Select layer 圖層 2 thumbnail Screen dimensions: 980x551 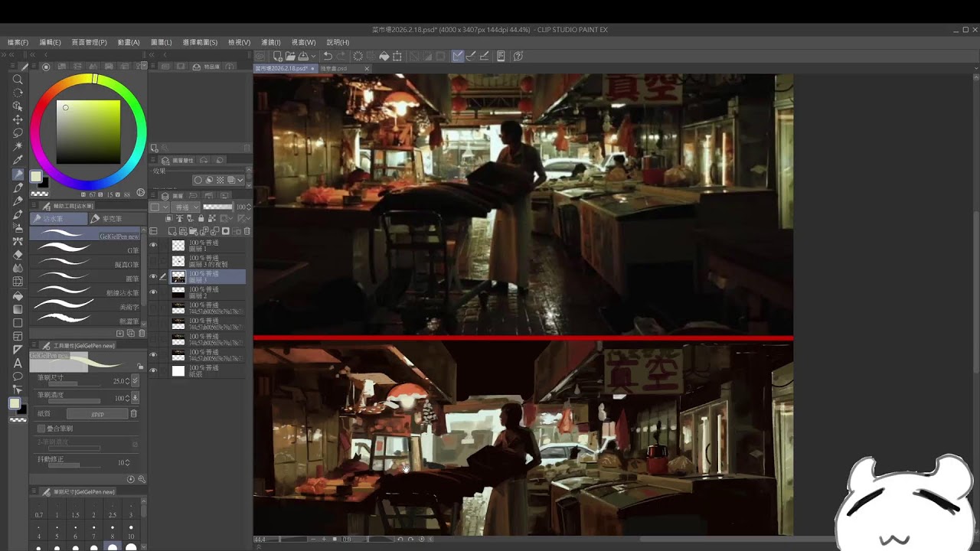(x=178, y=292)
